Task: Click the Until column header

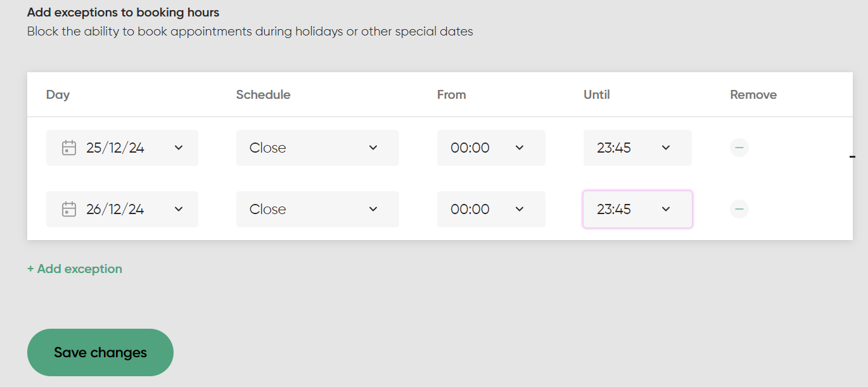Action: 596,95
